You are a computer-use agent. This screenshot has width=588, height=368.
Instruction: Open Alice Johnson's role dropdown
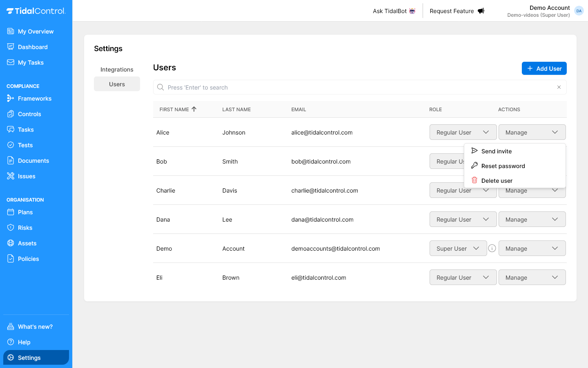click(x=463, y=132)
